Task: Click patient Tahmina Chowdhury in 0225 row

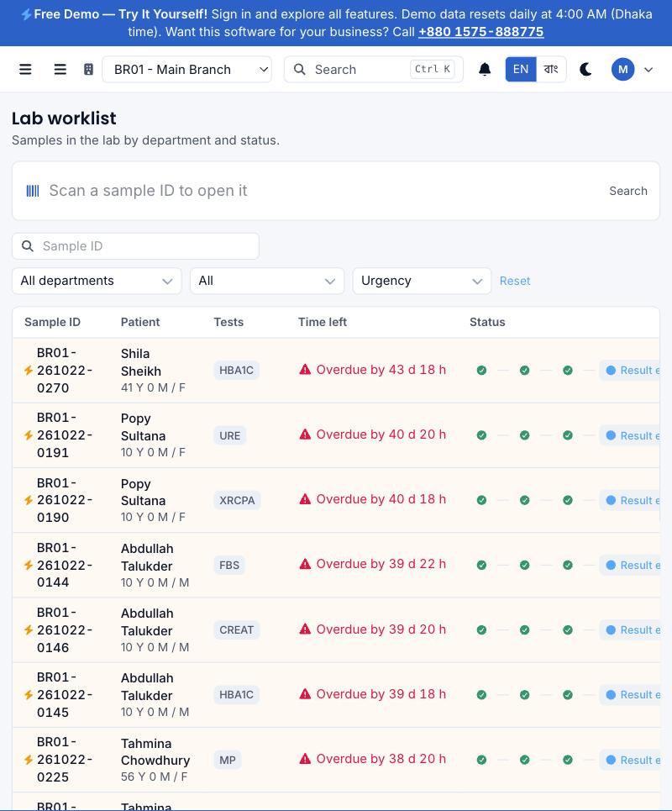Action: (155, 752)
